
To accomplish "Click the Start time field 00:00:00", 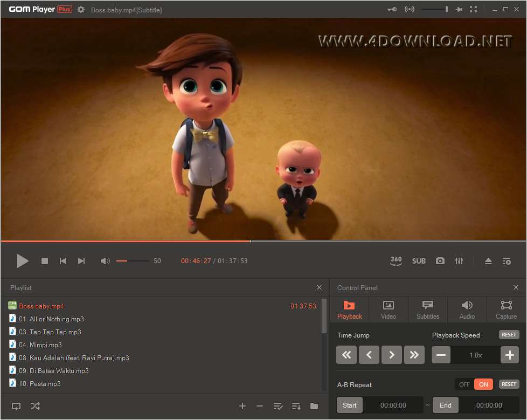I will (x=393, y=405).
